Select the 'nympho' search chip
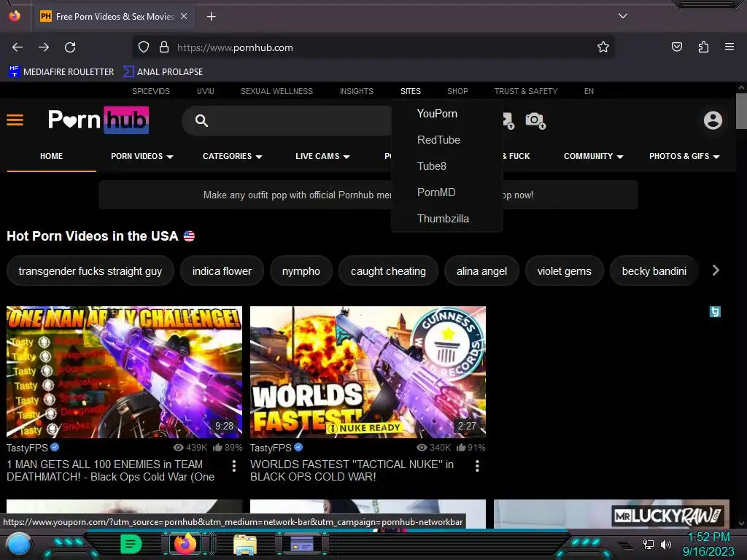 click(301, 271)
